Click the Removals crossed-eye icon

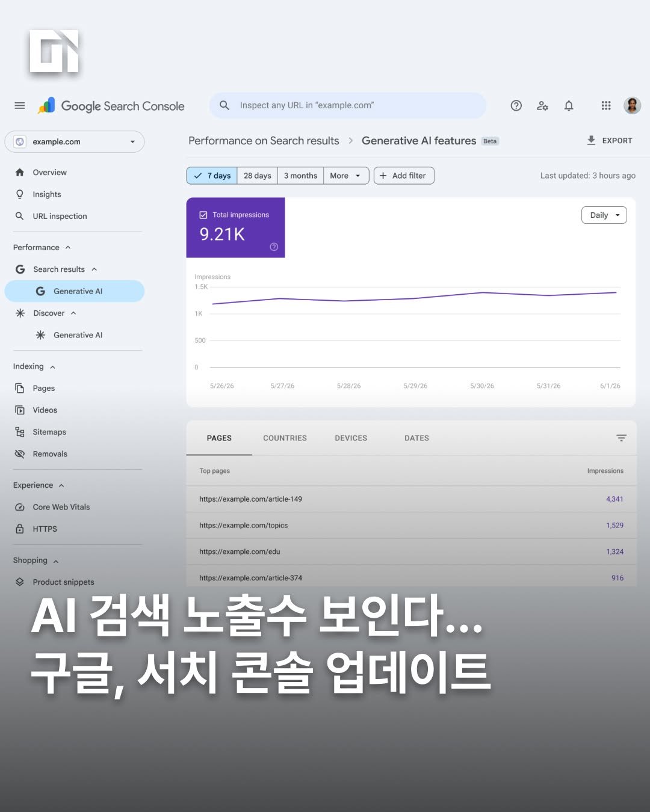pyautogui.click(x=20, y=454)
